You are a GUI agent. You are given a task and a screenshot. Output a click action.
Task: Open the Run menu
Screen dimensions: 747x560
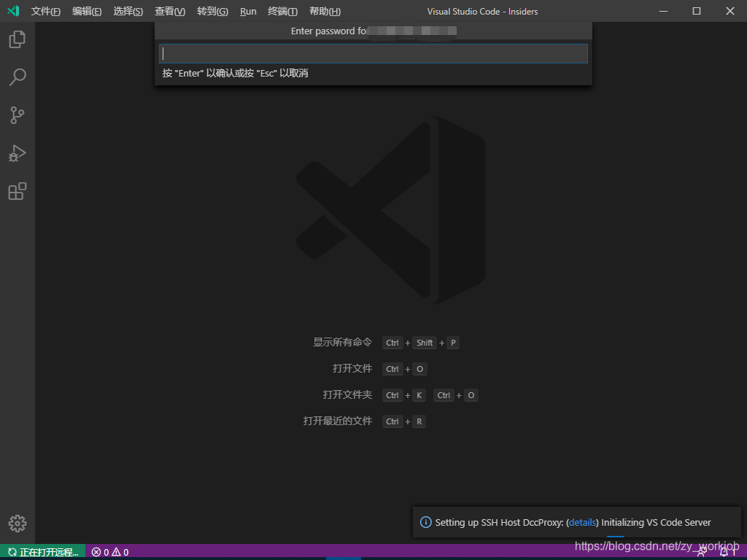[x=248, y=12]
